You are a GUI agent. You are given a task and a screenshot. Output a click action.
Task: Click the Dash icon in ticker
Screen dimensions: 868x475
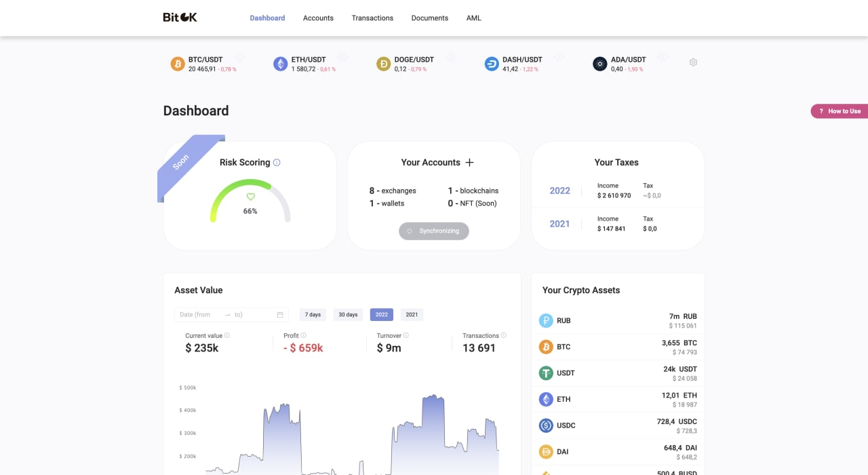[x=492, y=64]
